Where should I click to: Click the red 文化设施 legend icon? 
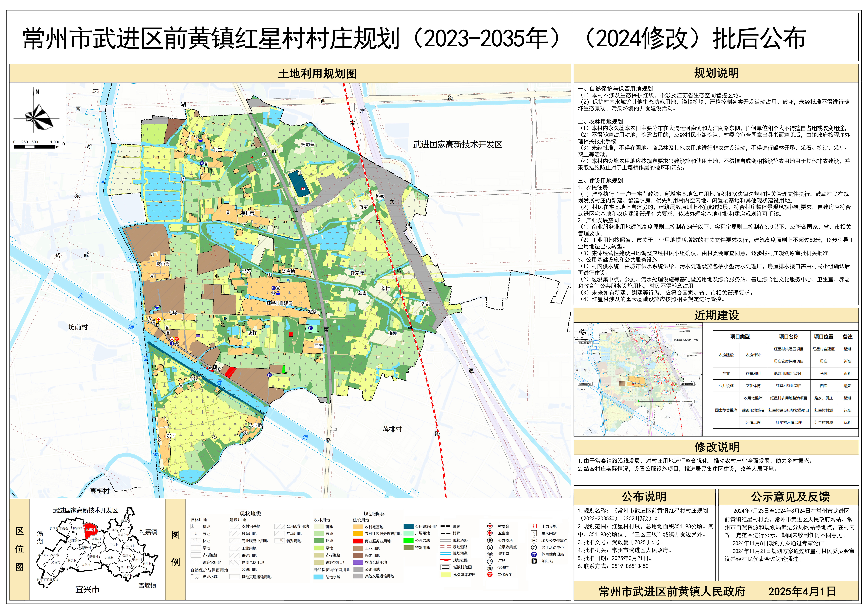pos(490,574)
